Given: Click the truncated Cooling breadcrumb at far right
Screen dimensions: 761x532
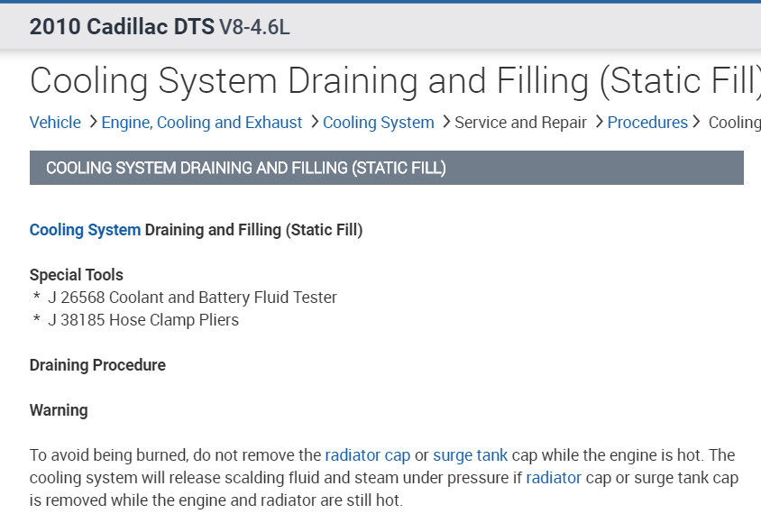Looking at the screenshot, I should point(734,123).
